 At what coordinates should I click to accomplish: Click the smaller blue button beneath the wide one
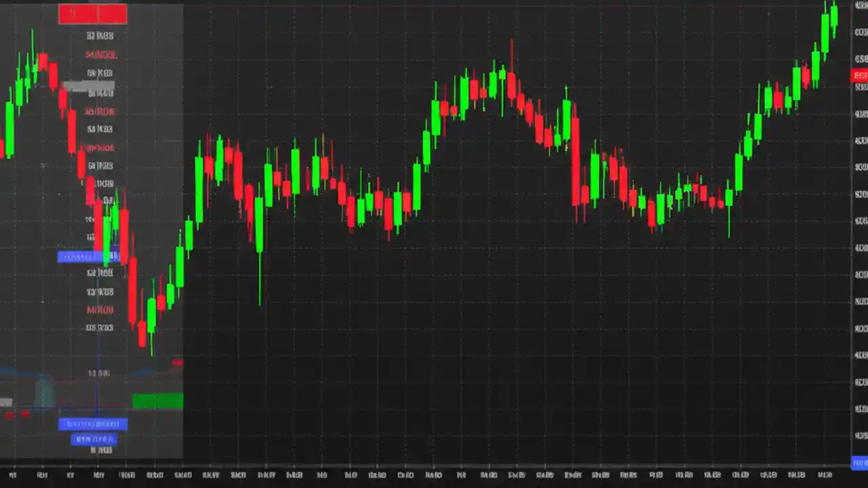tap(94, 439)
